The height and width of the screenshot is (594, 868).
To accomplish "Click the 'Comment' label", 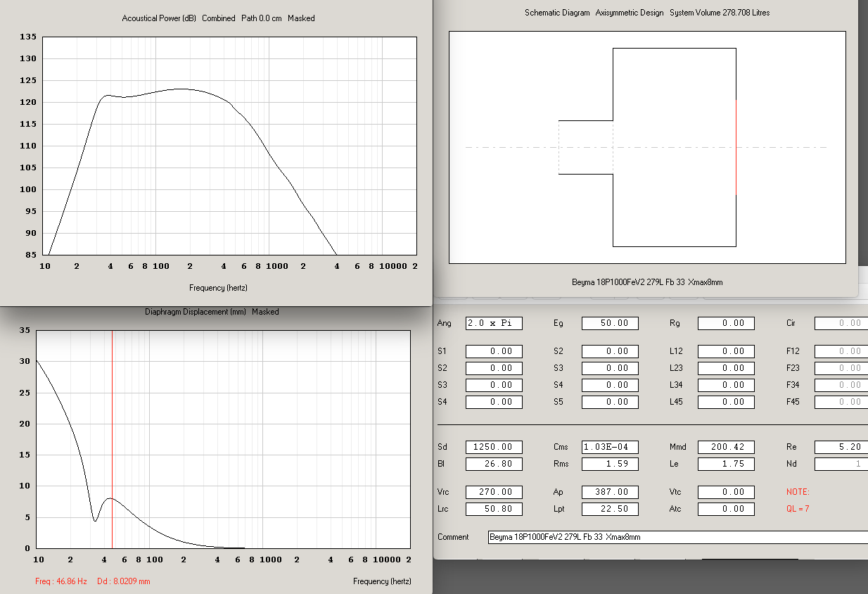I will click(453, 537).
